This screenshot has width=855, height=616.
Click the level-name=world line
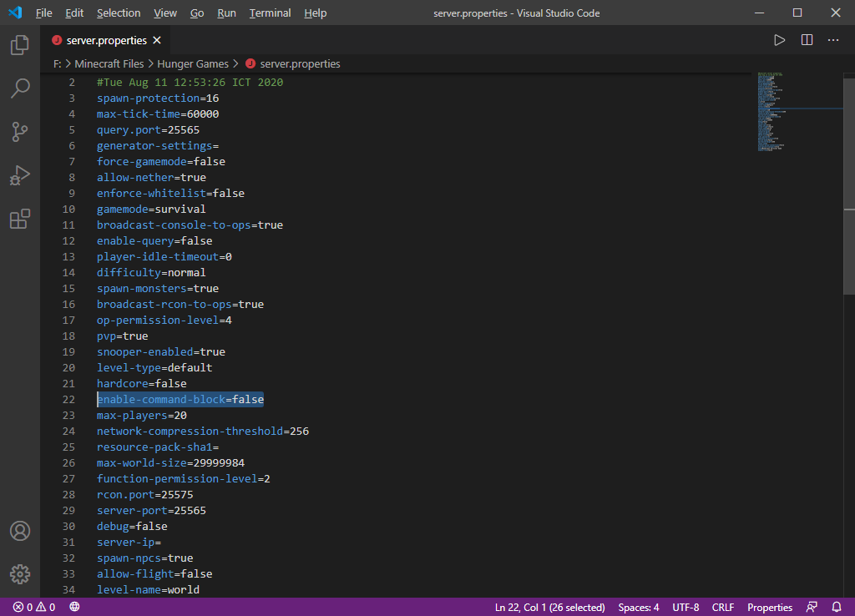pos(148,589)
